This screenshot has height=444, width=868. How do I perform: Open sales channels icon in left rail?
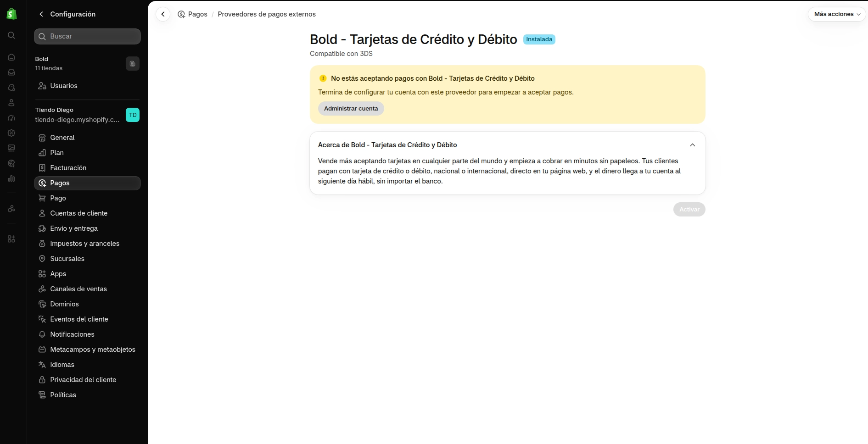(x=11, y=209)
